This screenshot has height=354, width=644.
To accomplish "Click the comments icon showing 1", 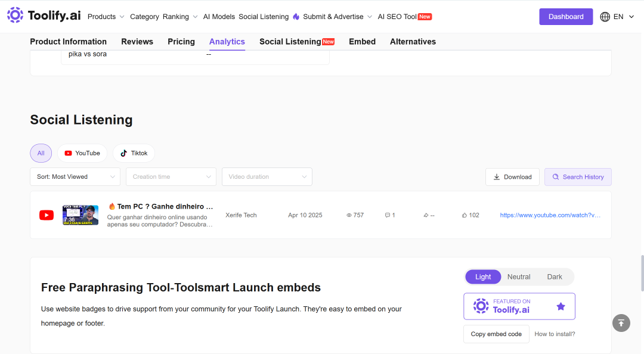I will pyautogui.click(x=388, y=215).
